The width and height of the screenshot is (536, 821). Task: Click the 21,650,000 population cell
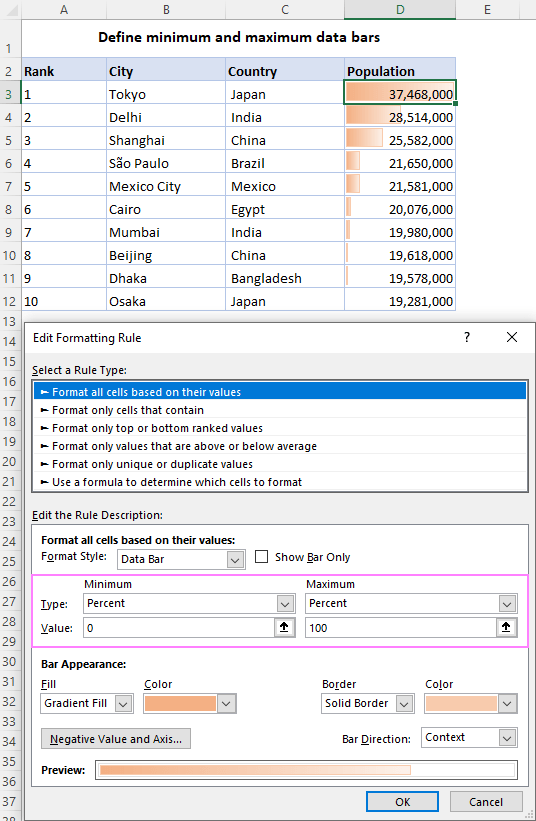click(x=400, y=163)
